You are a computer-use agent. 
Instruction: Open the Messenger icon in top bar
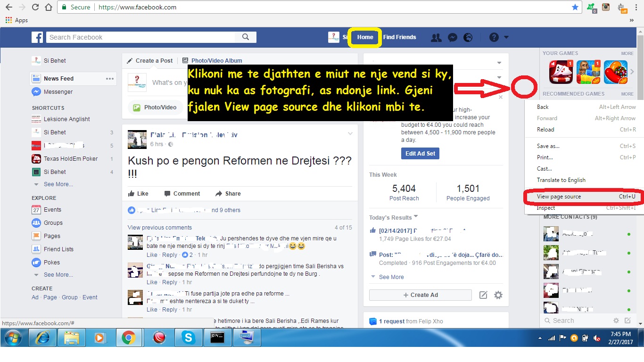coord(453,38)
